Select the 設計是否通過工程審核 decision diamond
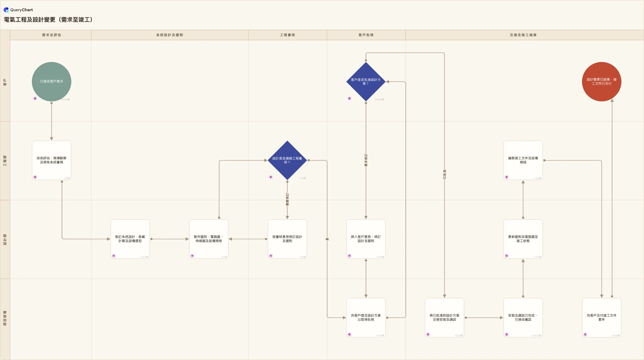This screenshot has width=644, height=360. coord(287,160)
